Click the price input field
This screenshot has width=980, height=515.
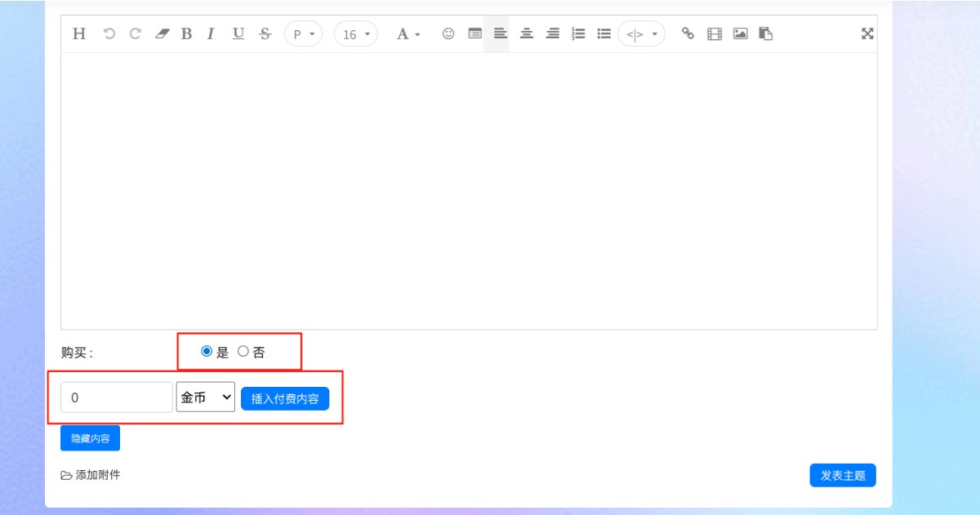coord(117,397)
